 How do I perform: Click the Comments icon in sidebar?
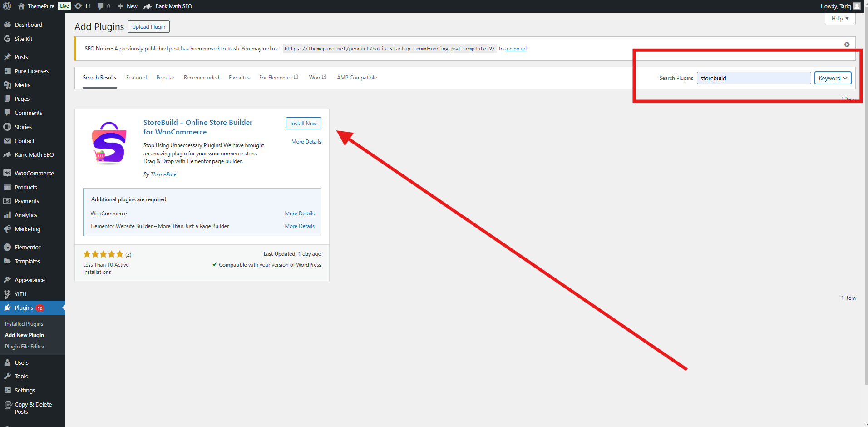pyautogui.click(x=7, y=113)
